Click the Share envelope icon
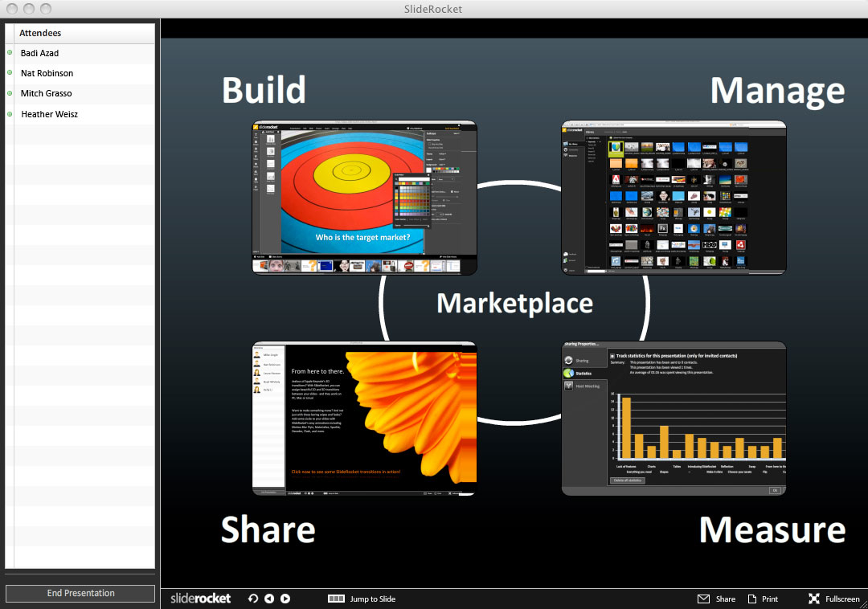 703,599
